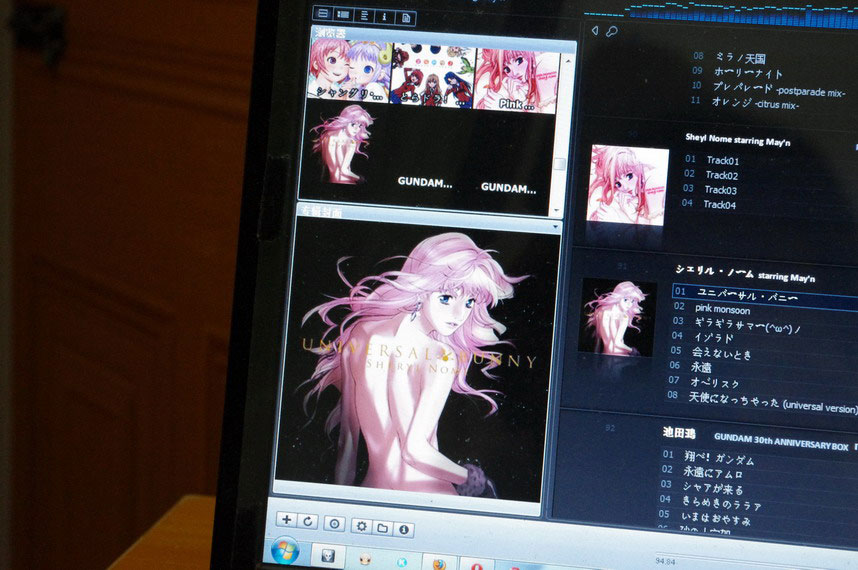Select the first GUNDAM... album tile
Image resolution: width=858 pixels, height=570 pixels.
(425, 183)
